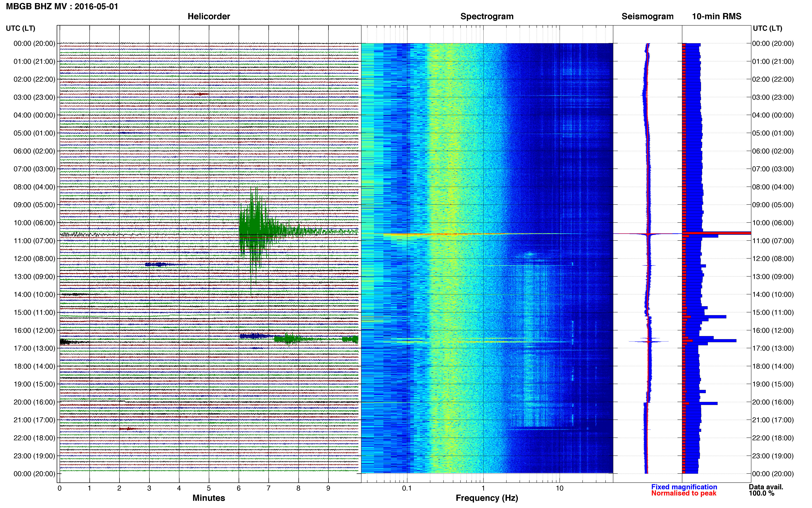Select the 'Spectrogram' panel heading
The width and height of the screenshot is (812, 508).
coord(487,16)
